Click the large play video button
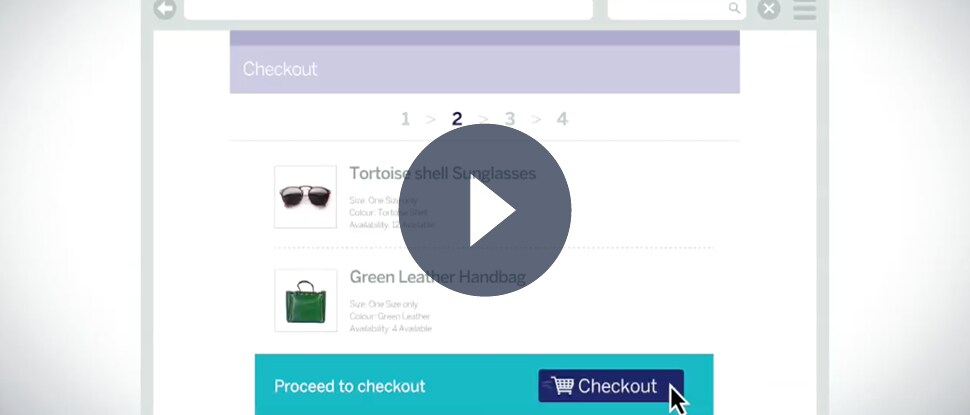The image size is (970, 415). coord(485,210)
